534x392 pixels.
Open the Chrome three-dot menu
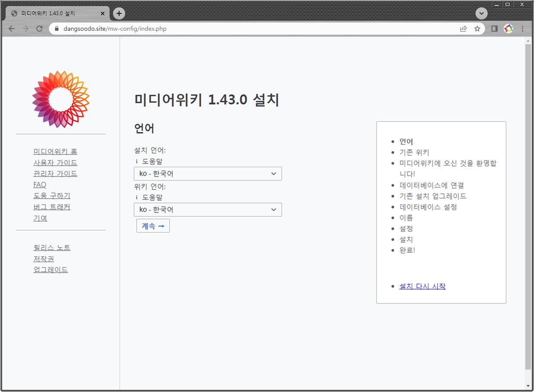pyautogui.click(x=522, y=29)
